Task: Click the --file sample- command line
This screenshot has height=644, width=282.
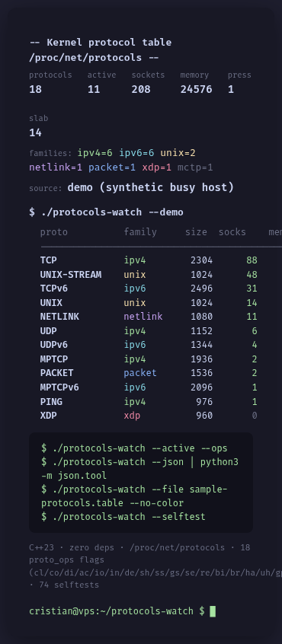Action: [x=134, y=496]
